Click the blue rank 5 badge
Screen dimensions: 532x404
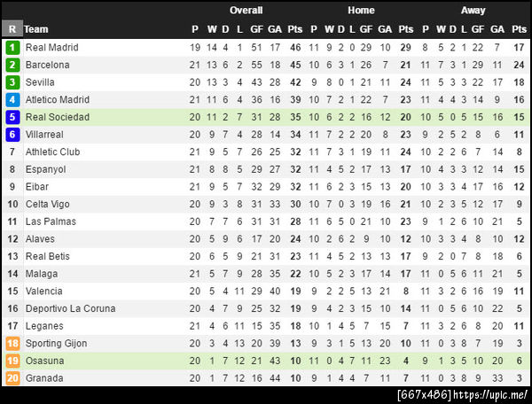12,117
